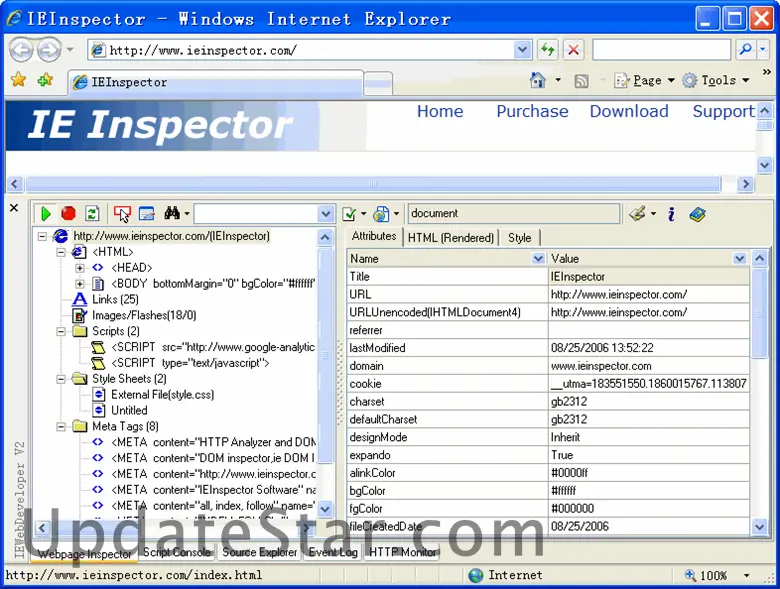Switch to the Script Console tab

(x=177, y=552)
